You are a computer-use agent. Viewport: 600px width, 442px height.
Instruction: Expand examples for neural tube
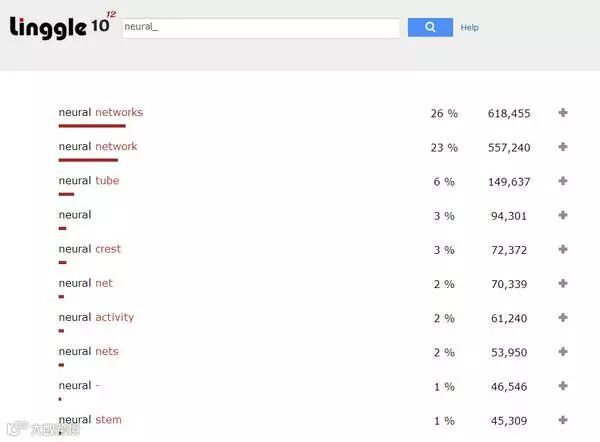tap(563, 181)
